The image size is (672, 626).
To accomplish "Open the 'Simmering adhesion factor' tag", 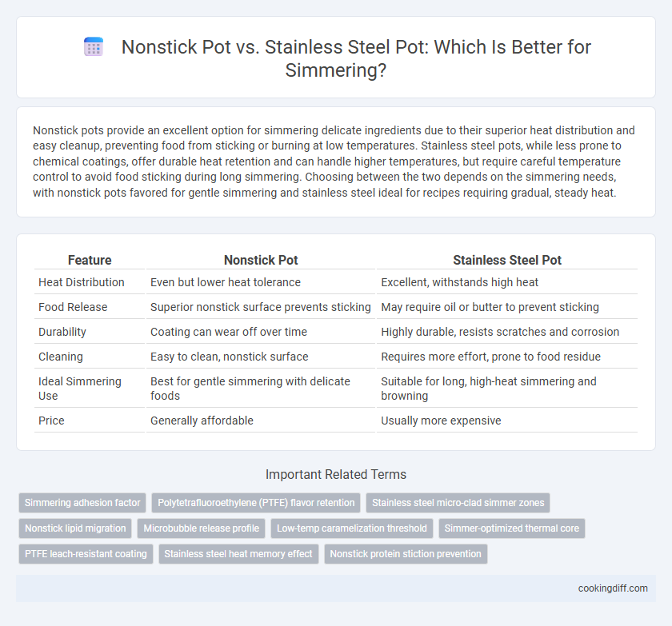I will pyautogui.click(x=82, y=503).
